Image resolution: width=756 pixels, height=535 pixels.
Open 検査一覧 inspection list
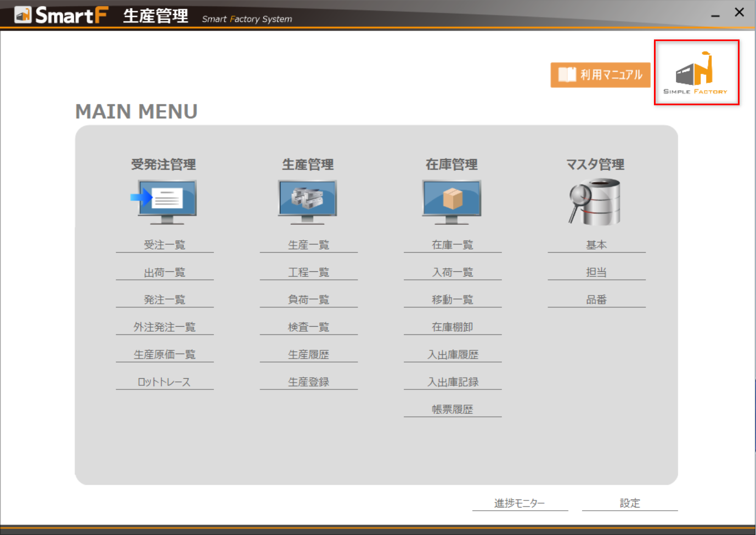308,327
